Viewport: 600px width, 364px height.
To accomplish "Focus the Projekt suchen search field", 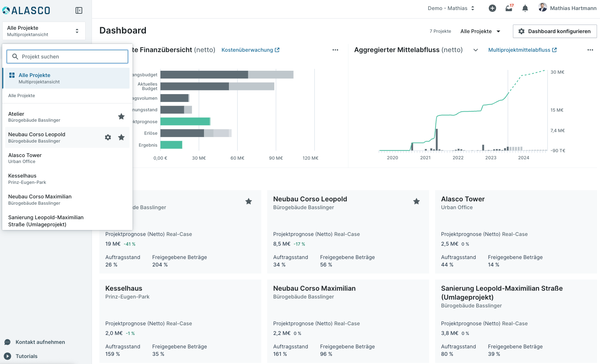I will [x=67, y=57].
